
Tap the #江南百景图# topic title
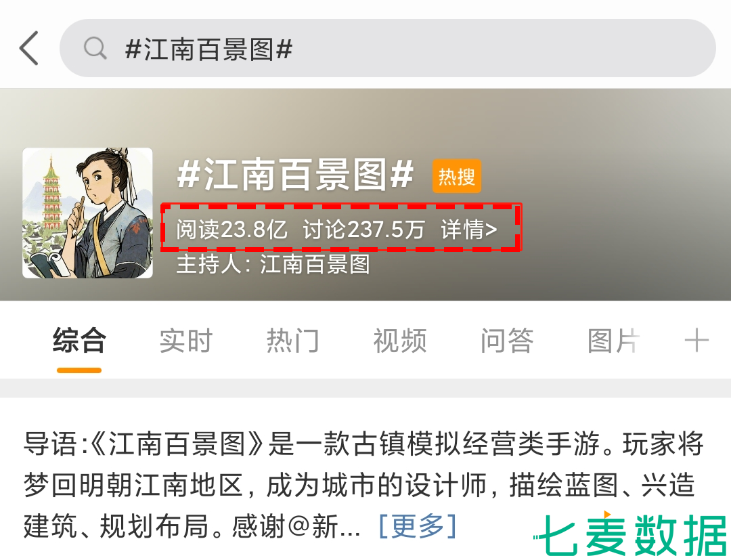[295, 175]
